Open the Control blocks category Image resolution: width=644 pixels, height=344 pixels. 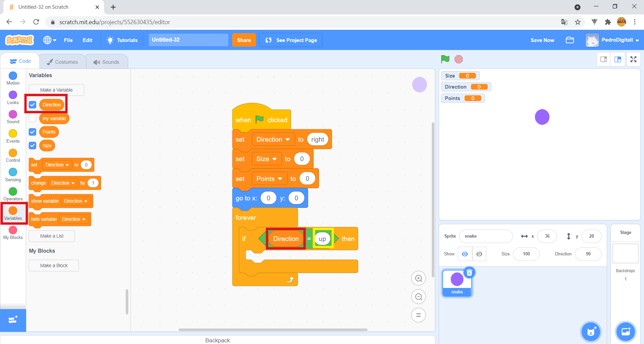(x=13, y=156)
